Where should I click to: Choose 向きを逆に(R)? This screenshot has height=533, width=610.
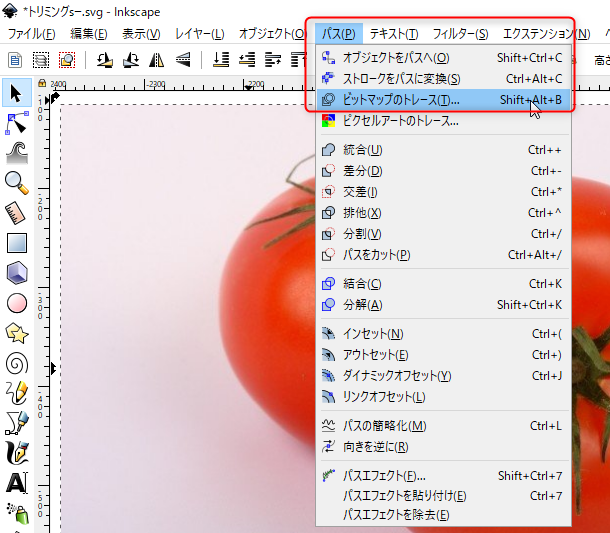coord(443,447)
